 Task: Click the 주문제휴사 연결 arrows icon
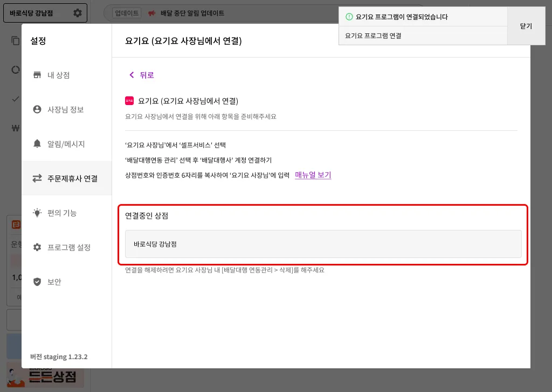coord(37,178)
